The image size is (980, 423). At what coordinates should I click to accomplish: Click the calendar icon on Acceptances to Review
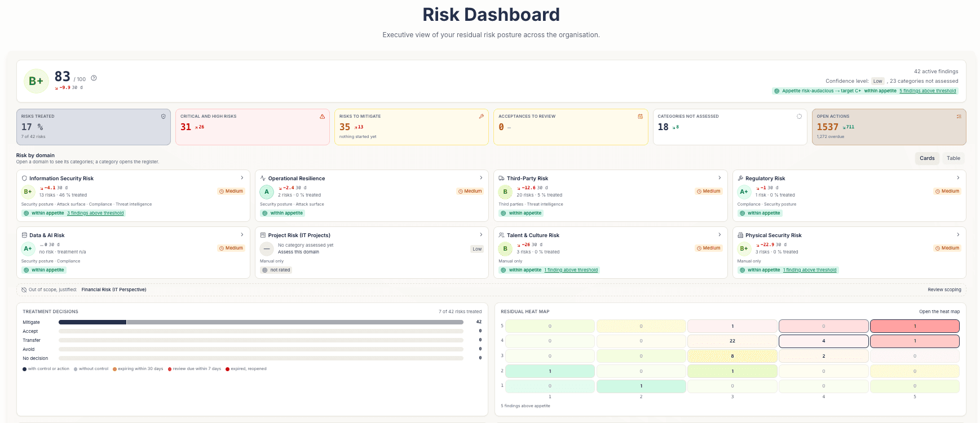point(641,117)
